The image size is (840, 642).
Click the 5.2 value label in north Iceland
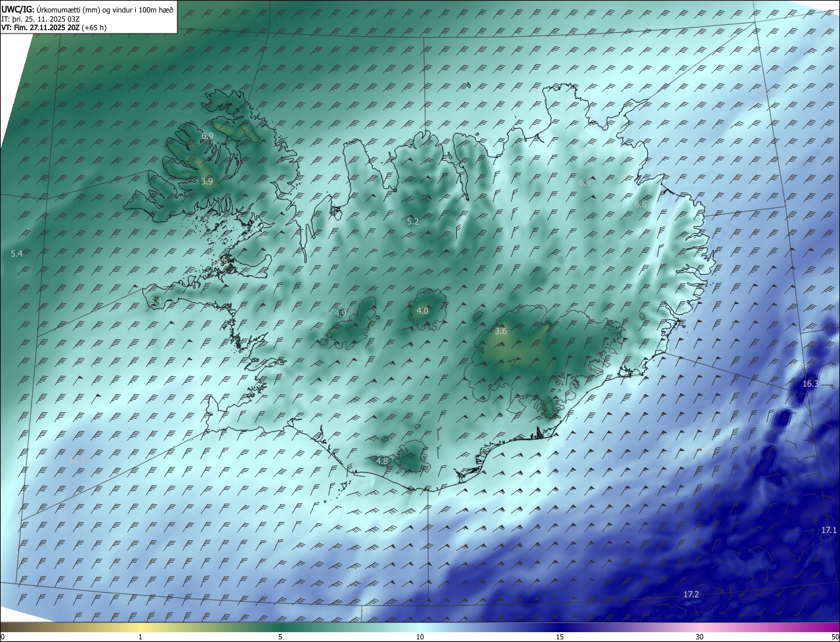(x=413, y=222)
